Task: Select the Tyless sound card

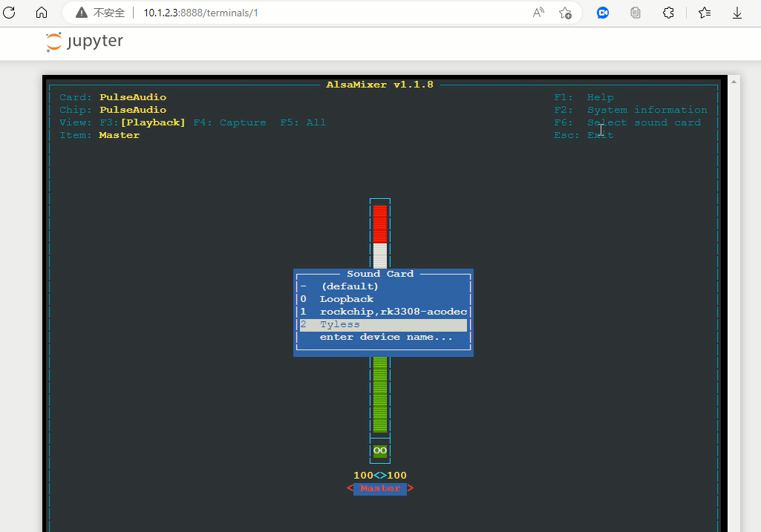Action: 383,324
